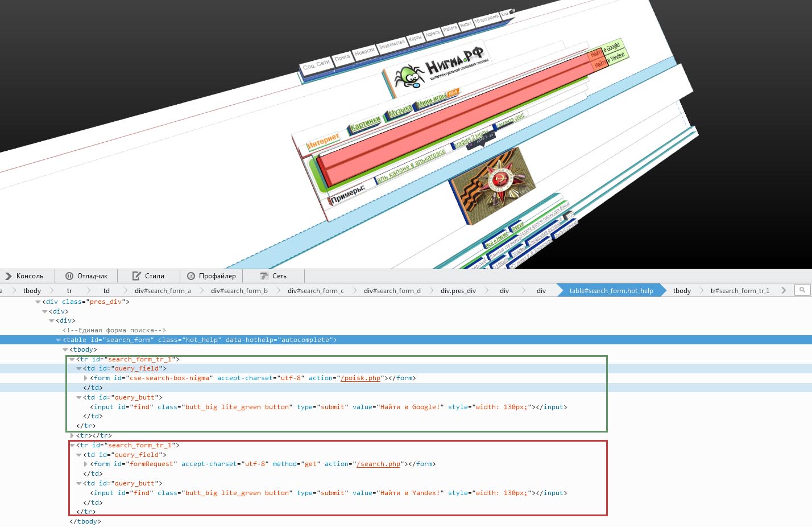Collapse the table id search_form node
The width and height of the screenshot is (812, 527).
coord(59,340)
